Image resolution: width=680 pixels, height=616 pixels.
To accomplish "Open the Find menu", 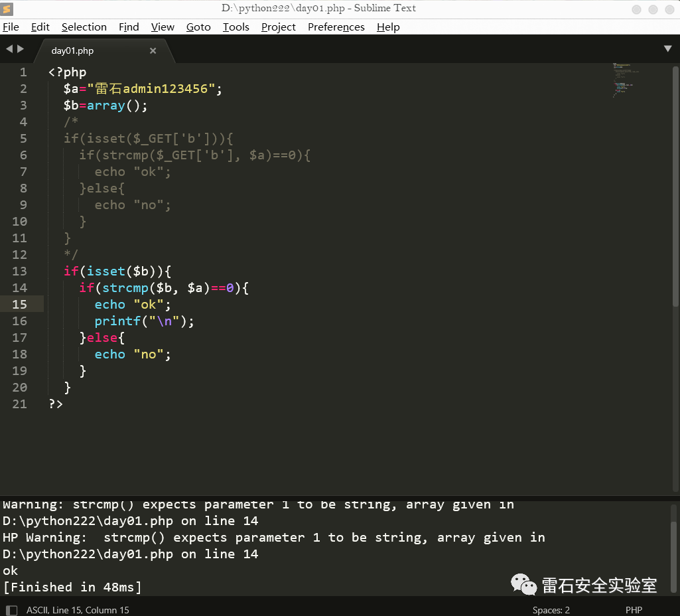I will [129, 27].
